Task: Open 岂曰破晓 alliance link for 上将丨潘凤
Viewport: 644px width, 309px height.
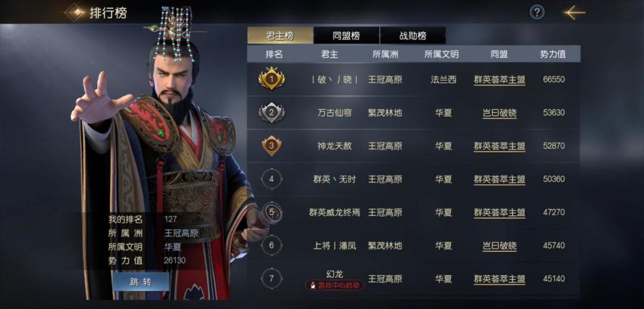Action: coord(500,246)
